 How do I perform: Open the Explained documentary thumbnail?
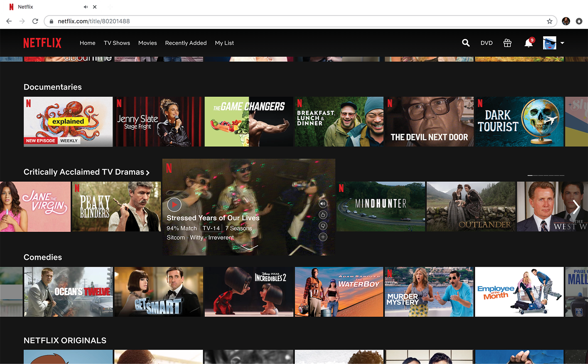68,122
